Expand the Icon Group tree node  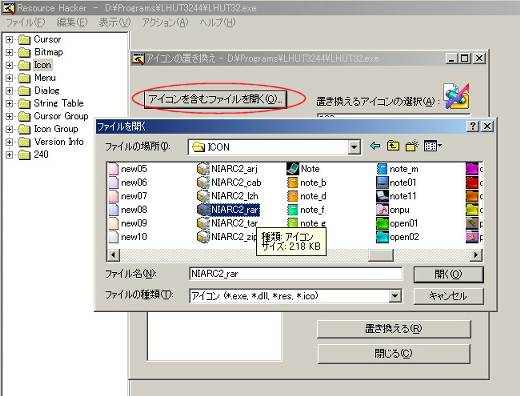click(9, 129)
